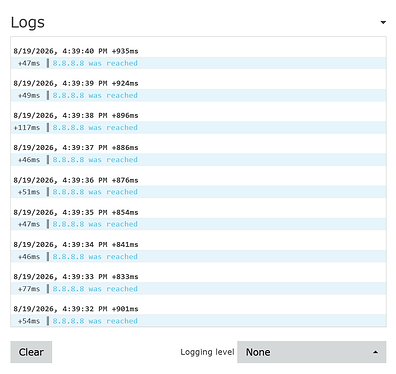Select timestamp 4:39:34 PM +841ms
The width and height of the screenshot is (396, 374).
(76, 244)
